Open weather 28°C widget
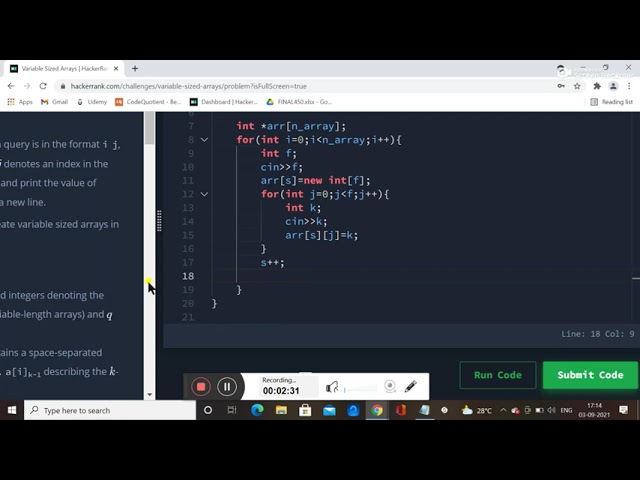Image resolution: width=640 pixels, height=480 pixels. (477, 411)
